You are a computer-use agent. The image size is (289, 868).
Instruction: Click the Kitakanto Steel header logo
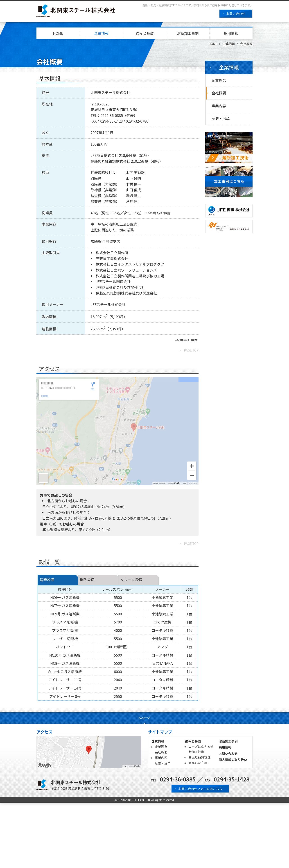coord(76,11)
